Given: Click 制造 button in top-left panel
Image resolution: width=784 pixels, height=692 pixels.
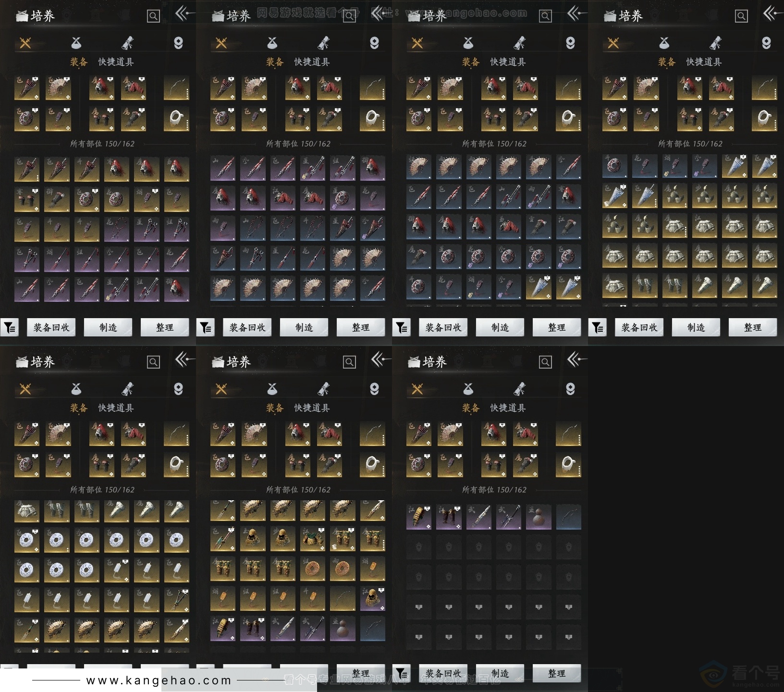Looking at the screenshot, I should pos(108,328).
